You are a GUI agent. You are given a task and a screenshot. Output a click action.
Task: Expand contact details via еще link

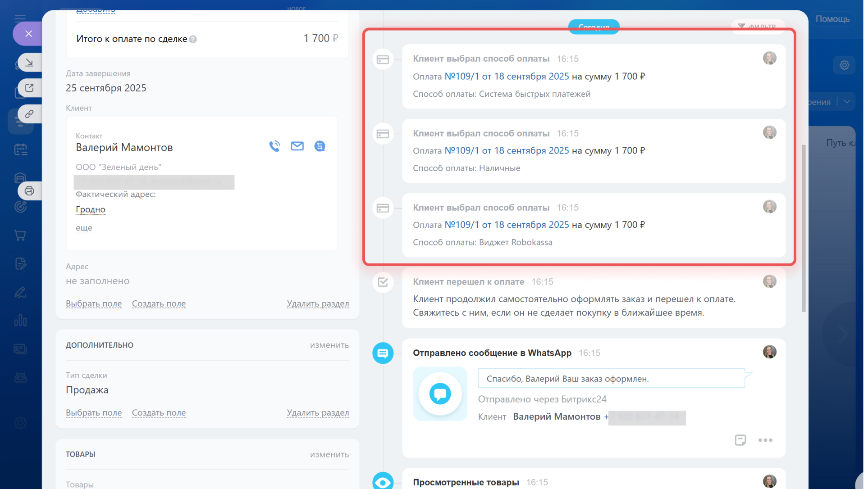click(84, 228)
